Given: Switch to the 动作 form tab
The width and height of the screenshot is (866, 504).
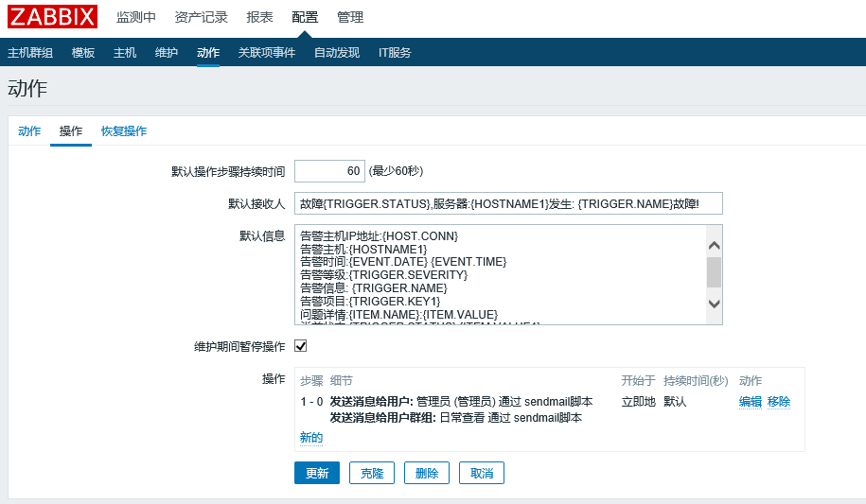Looking at the screenshot, I should click(x=29, y=130).
